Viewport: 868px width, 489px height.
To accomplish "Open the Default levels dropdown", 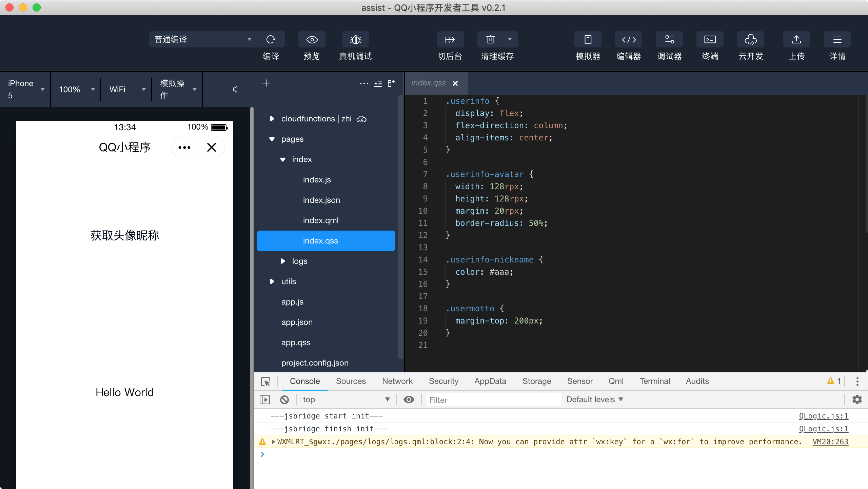I will coord(594,399).
